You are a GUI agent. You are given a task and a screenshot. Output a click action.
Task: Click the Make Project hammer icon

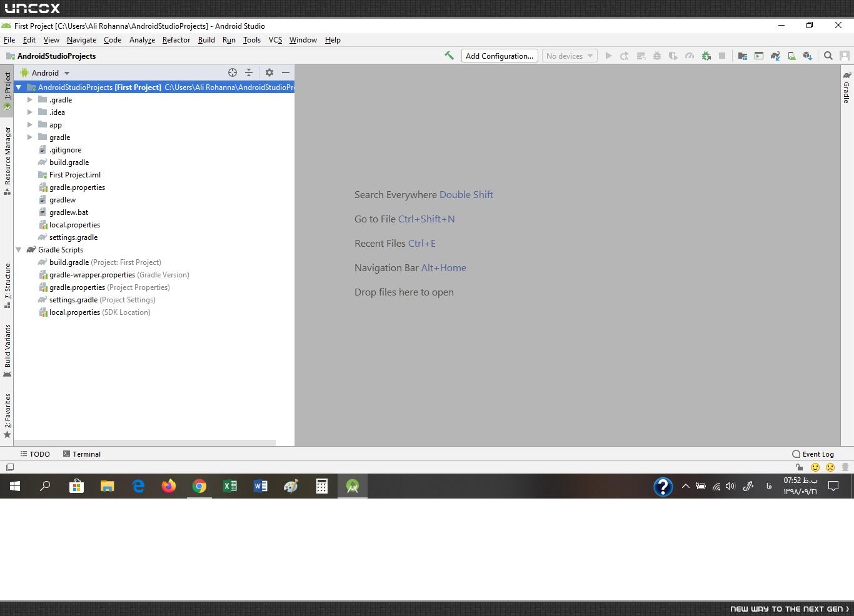click(x=449, y=56)
